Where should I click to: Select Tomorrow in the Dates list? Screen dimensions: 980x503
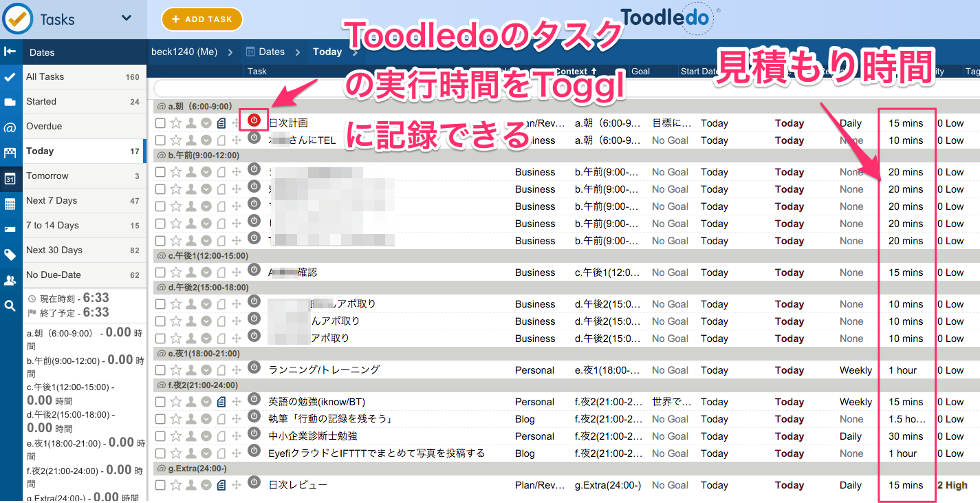click(x=47, y=176)
